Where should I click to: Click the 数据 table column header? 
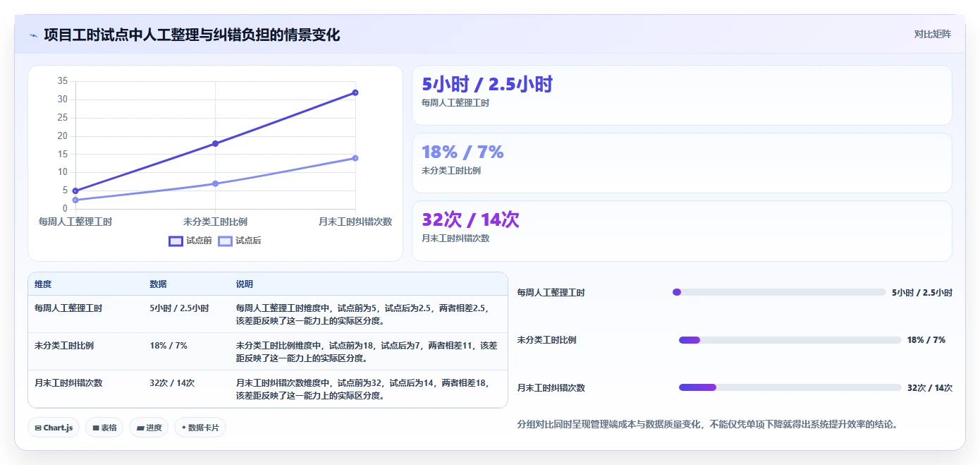point(158,284)
